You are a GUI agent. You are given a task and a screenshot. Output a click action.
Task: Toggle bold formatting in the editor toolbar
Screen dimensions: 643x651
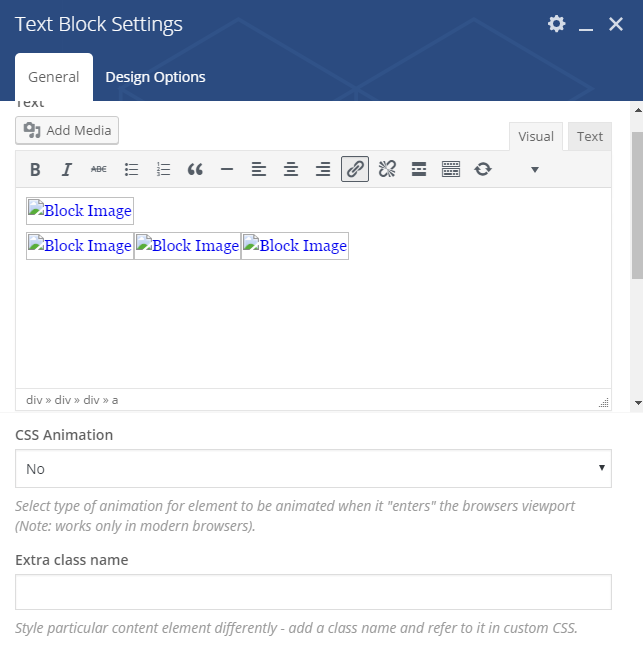pyautogui.click(x=35, y=169)
